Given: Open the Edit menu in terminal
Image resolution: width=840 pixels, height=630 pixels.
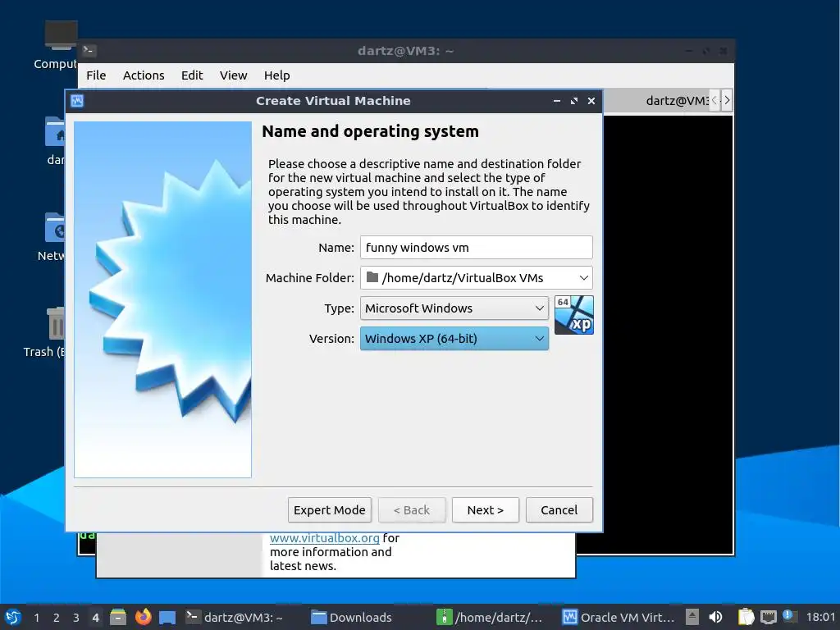Looking at the screenshot, I should pyautogui.click(x=192, y=75).
